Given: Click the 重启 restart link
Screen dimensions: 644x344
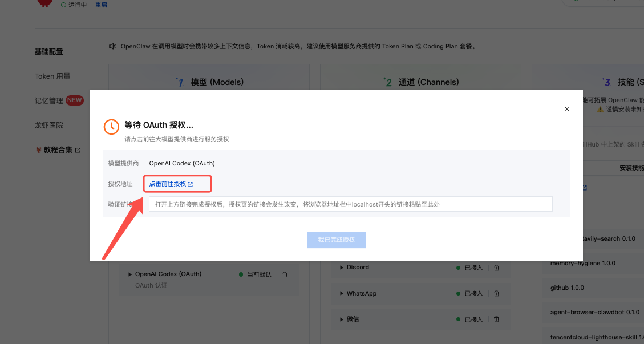Looking at the screenshot, I should click(101, 5).
